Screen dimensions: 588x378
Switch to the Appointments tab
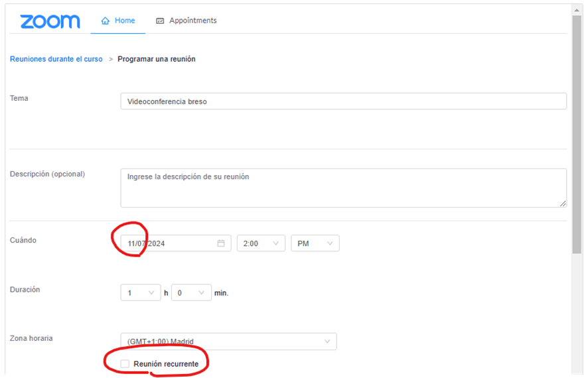[x=186, y=21]
